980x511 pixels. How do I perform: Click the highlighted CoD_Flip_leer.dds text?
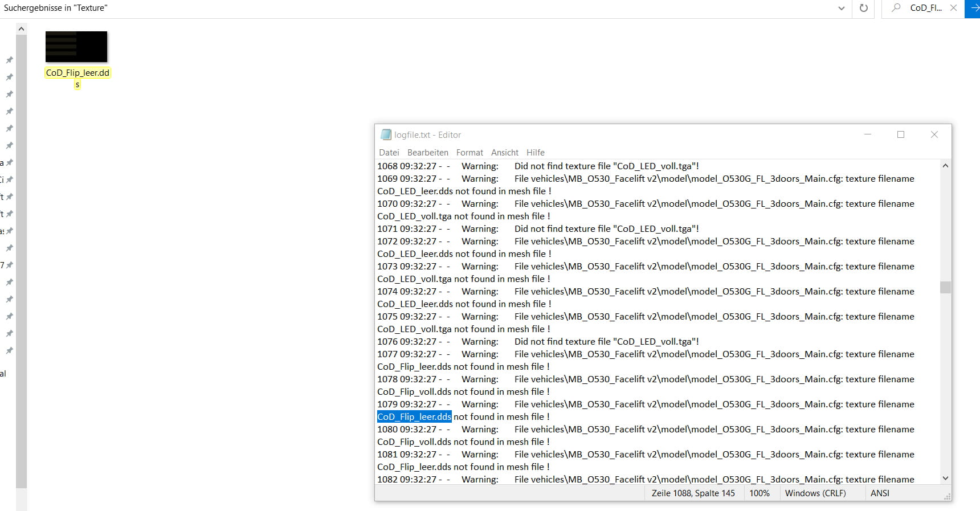(414, 417)
